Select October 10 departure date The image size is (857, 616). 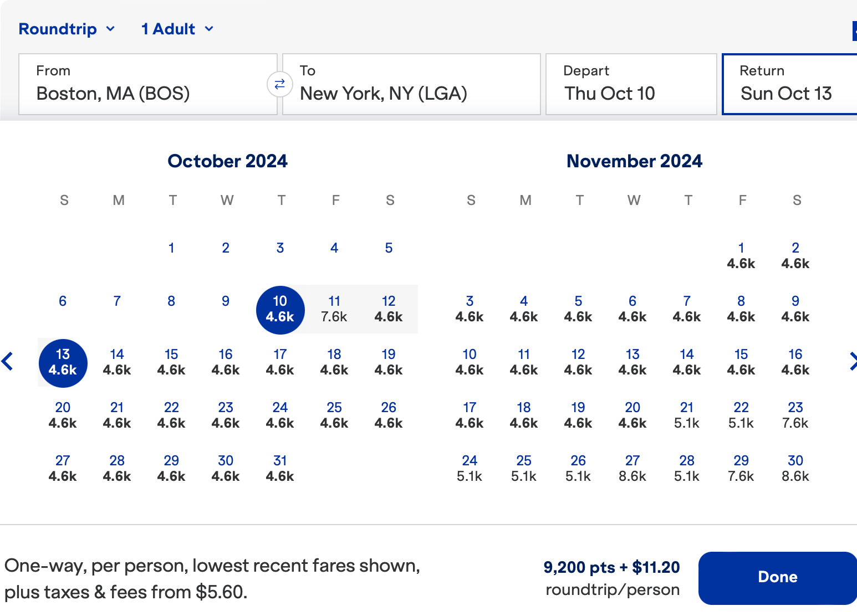(280, 309)
